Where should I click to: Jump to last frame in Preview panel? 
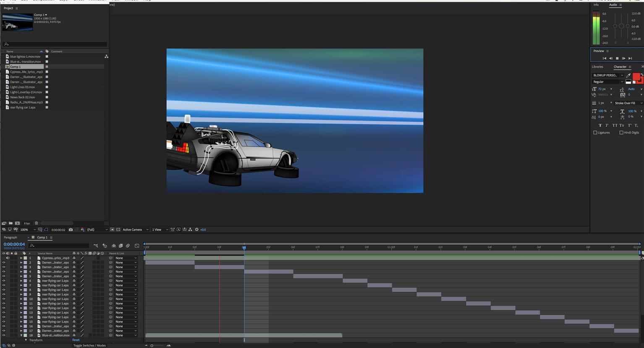coord(630,58)
